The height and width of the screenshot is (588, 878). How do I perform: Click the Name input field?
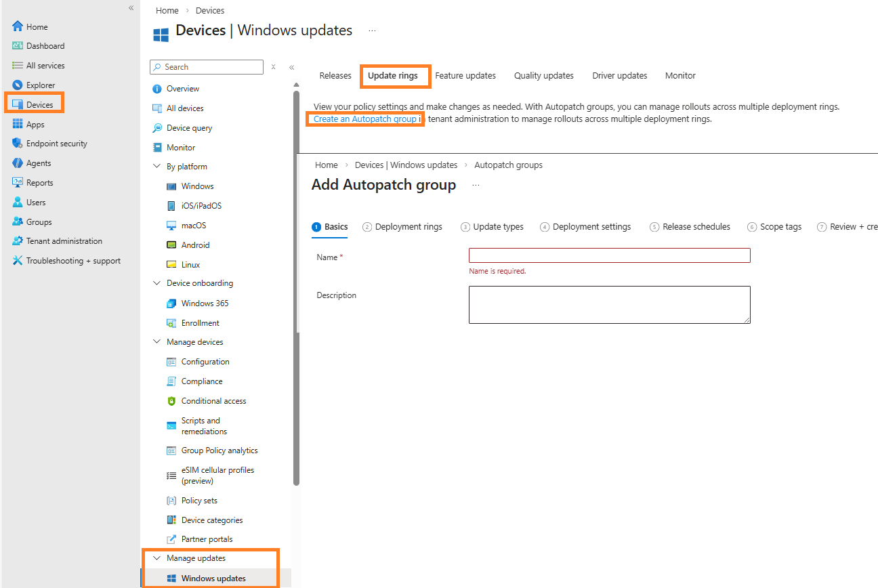pos(610,255)
